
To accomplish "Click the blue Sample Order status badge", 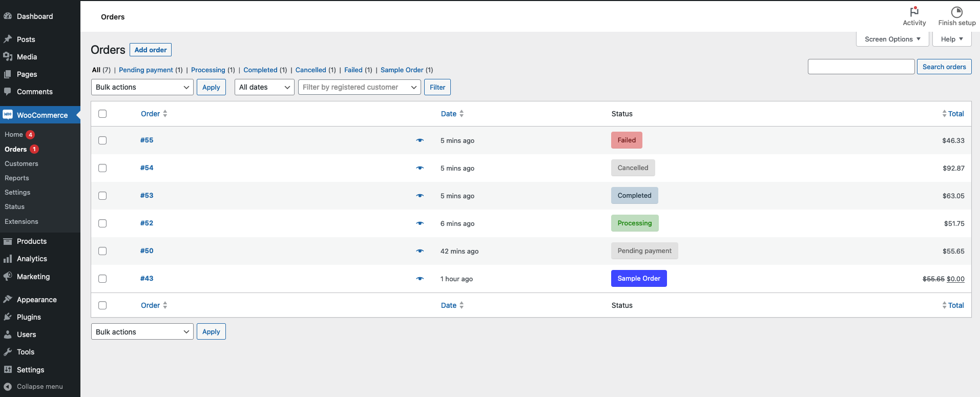I will click(638, 279).
